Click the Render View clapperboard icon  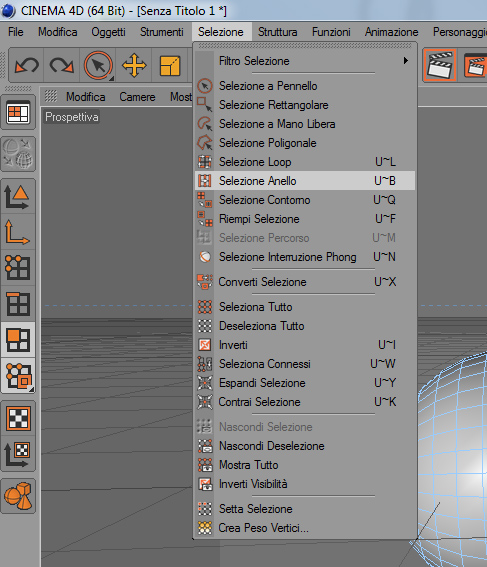[440, 66]
